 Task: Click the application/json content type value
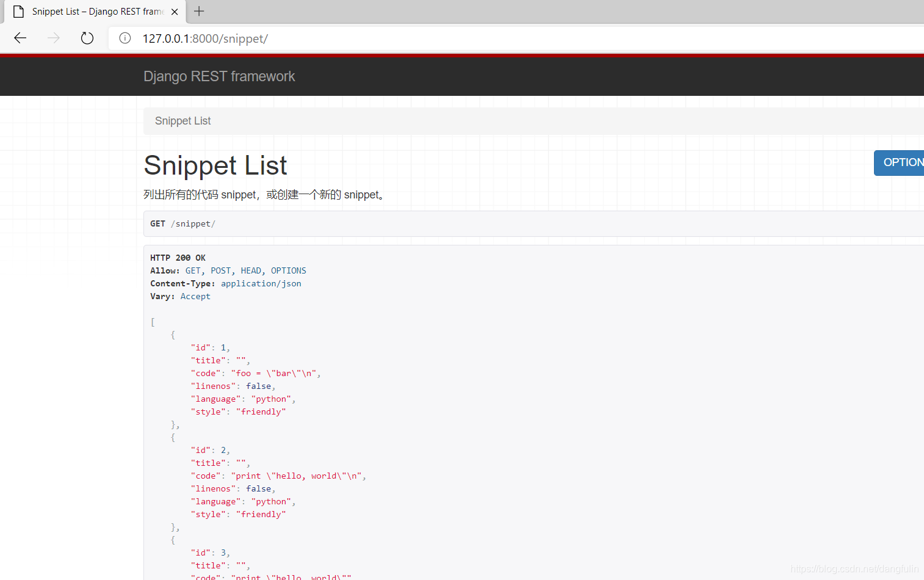click(x=261, y=283)
